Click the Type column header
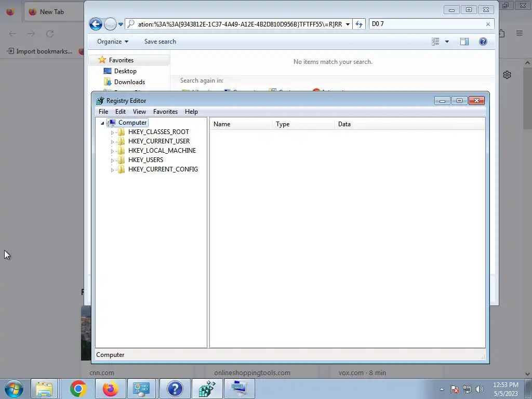This screenshot has height=399, width=532. click(x=303, y=124)
